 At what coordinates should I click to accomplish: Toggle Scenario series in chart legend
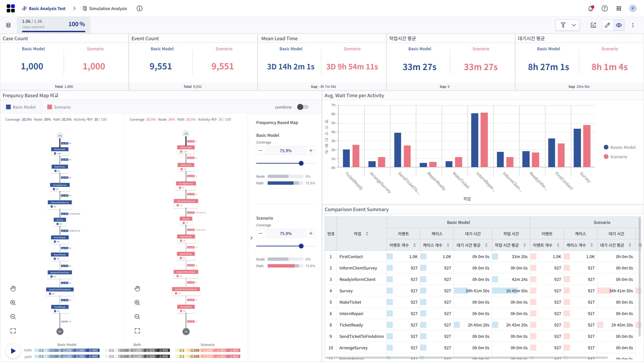click(615, 156)
